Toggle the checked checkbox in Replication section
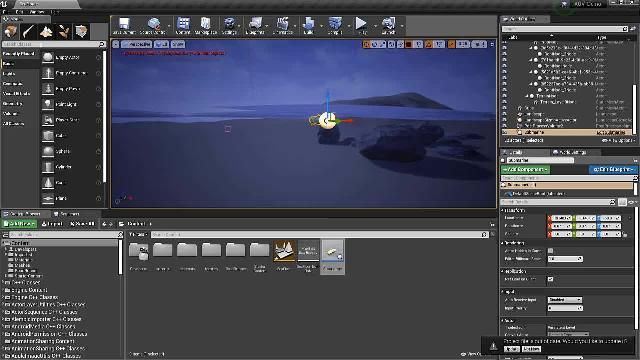 pos(550,279)
